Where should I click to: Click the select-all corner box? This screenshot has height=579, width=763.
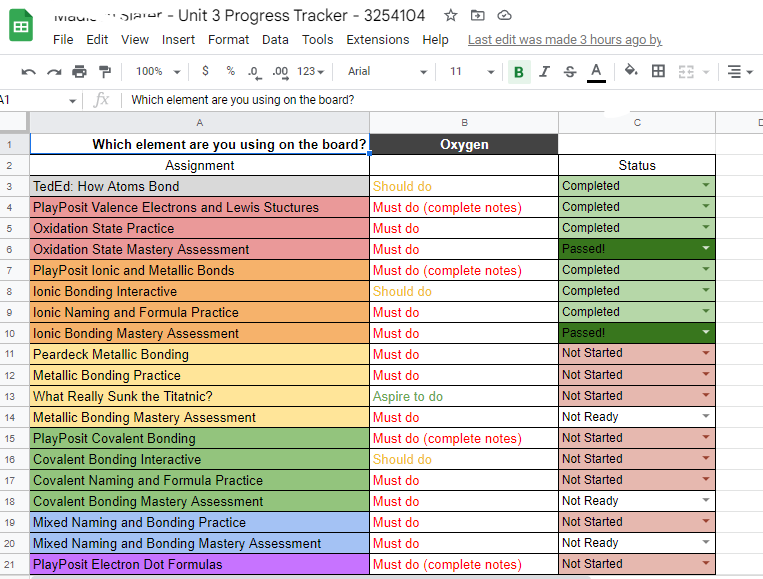click(14, 123)
